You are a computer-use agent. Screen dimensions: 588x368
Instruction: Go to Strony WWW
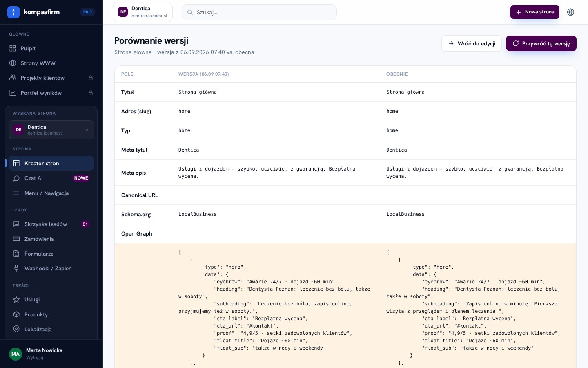51,63
